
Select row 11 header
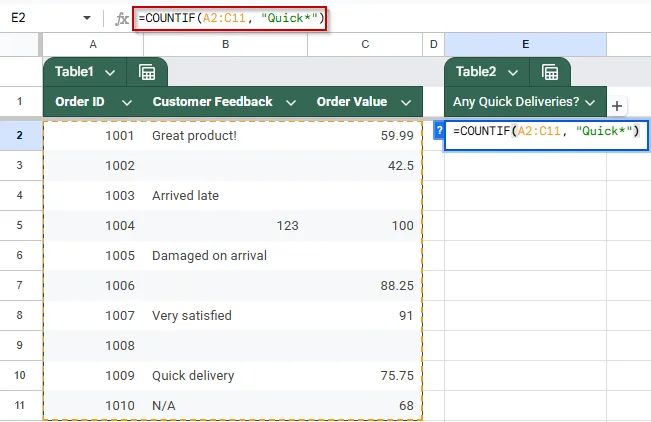coord(20,405)
